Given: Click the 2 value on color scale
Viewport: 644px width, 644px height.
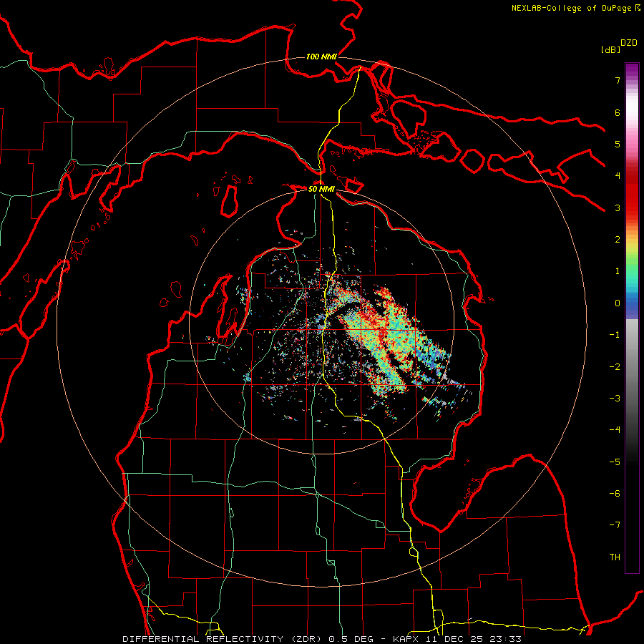Looking at the screenshot, I should pyautogui.click(x=618, y=240).
